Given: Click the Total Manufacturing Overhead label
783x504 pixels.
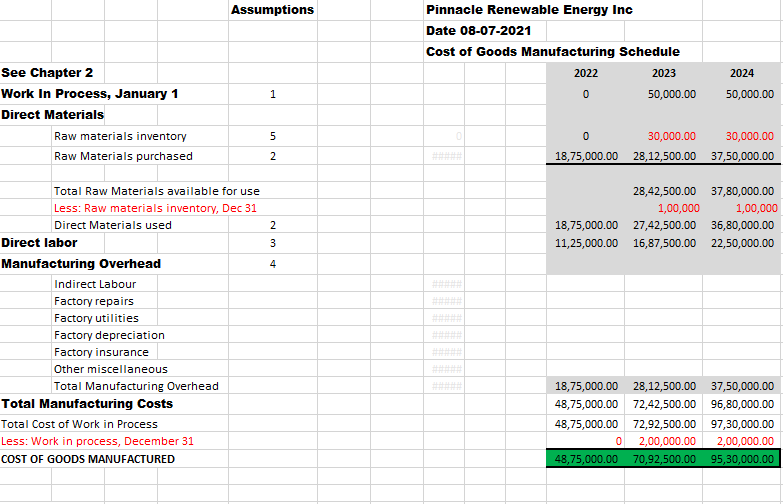Looking at the screenshot, I should coord(136,386).
